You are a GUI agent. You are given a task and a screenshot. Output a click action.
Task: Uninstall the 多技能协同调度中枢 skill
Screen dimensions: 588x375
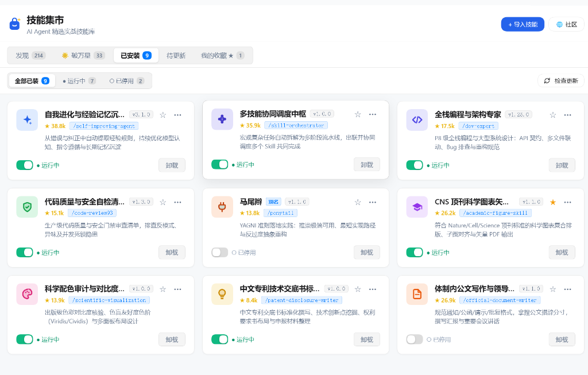[367, 165]
